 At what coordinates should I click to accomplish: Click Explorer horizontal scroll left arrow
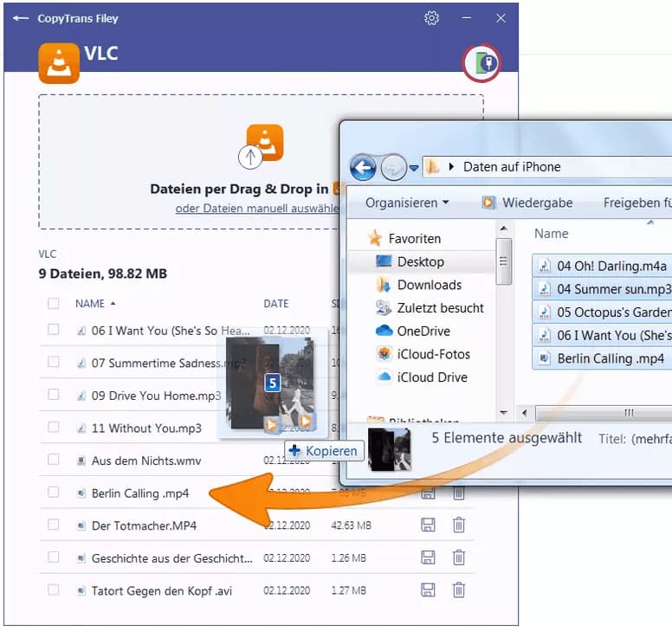pyautogui.click(x=525, y=413)
